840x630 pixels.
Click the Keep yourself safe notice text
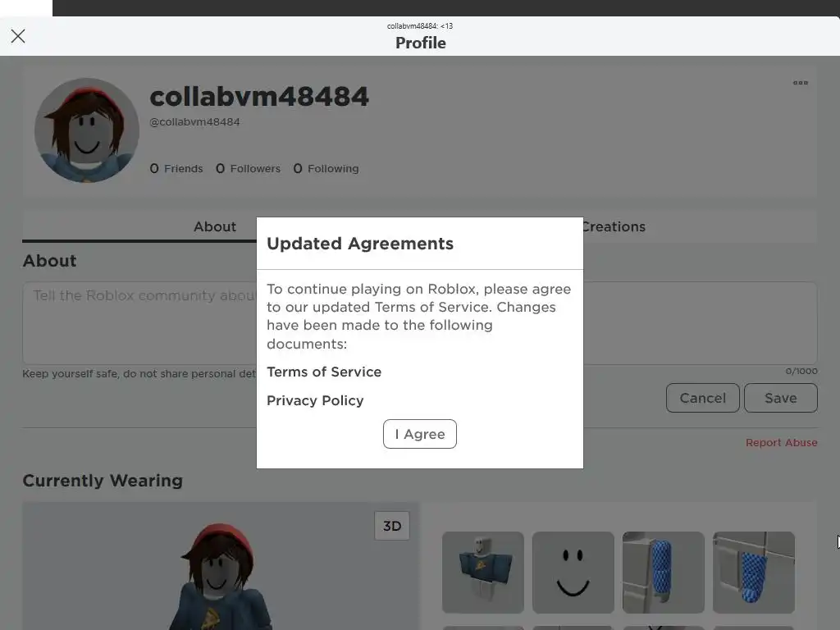tap(139, 373)
